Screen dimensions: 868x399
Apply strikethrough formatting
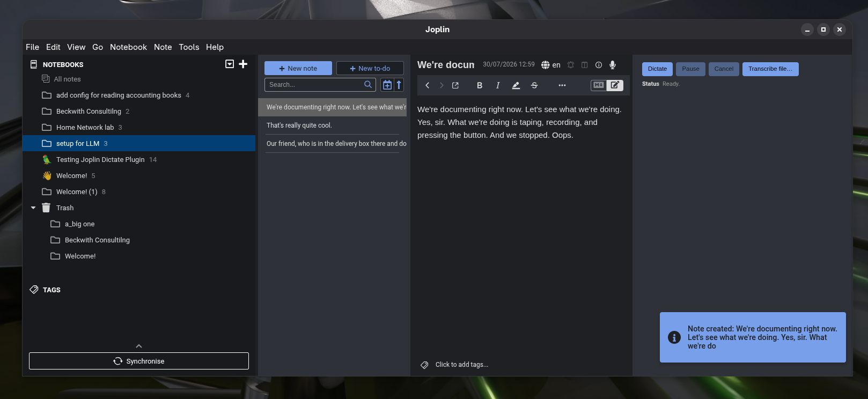pos(534,85)
